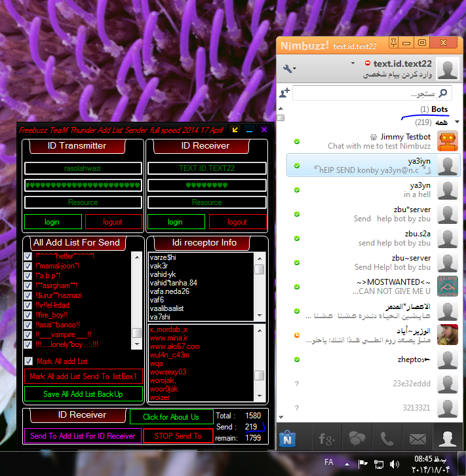Click Jimmy Testbot robot avatar

pos(448,141)
